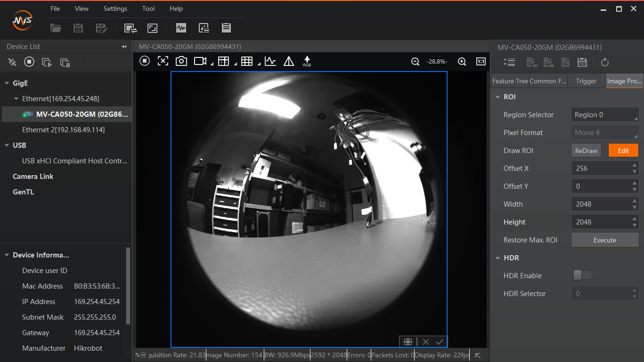Increase Offset X using the stepper
The image size is (644, 362).
click(x=636, y=166)
